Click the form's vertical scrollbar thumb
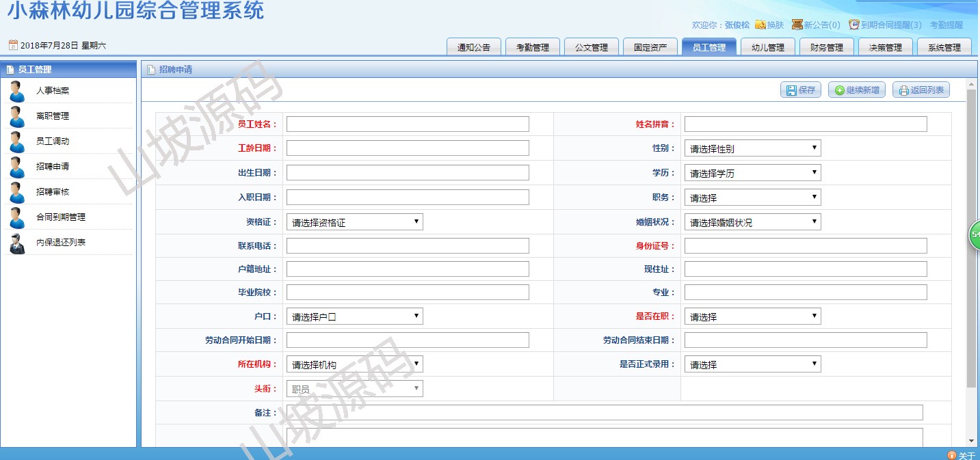 [x=971, y=238]
